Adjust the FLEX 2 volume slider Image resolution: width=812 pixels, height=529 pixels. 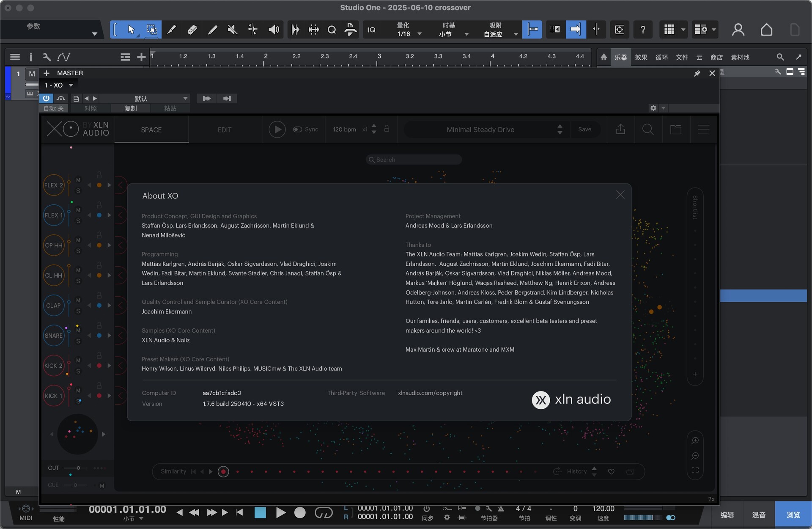point(69,185)
